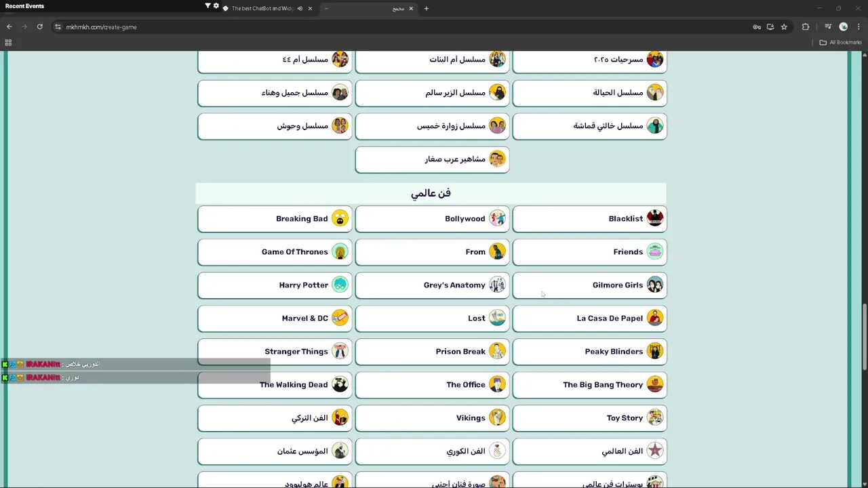Click the Marvel & DC icon

[340, 318]
